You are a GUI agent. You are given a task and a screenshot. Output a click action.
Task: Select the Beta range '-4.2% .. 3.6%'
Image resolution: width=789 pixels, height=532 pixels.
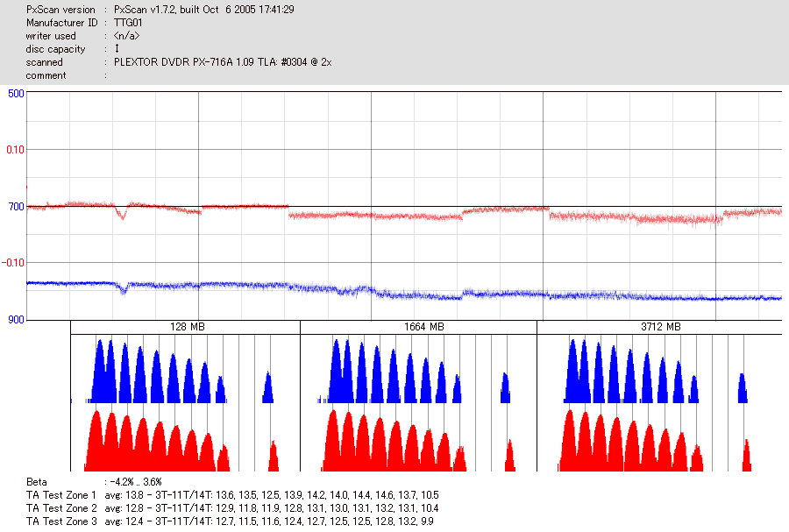[x=135, y=482]
